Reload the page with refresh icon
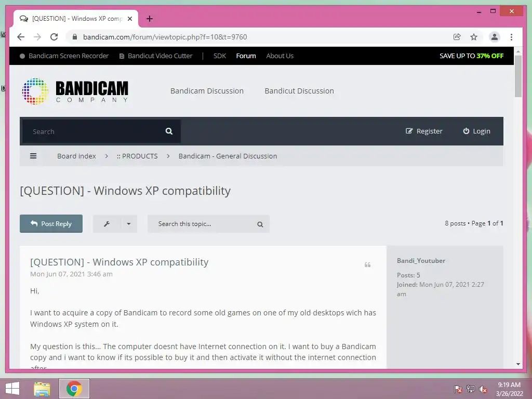The width and height of the screenshot is (532, 399). [54, 37]
